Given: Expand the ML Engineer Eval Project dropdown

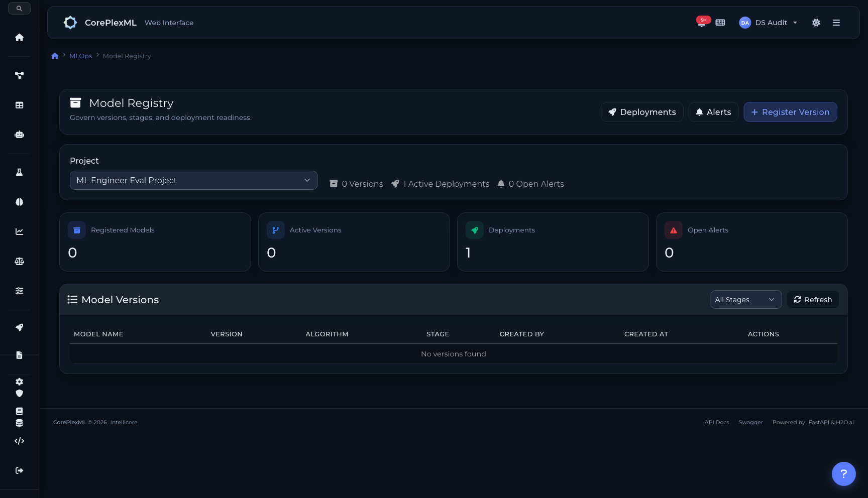Looking at the screenshot, I should point(193,180).
